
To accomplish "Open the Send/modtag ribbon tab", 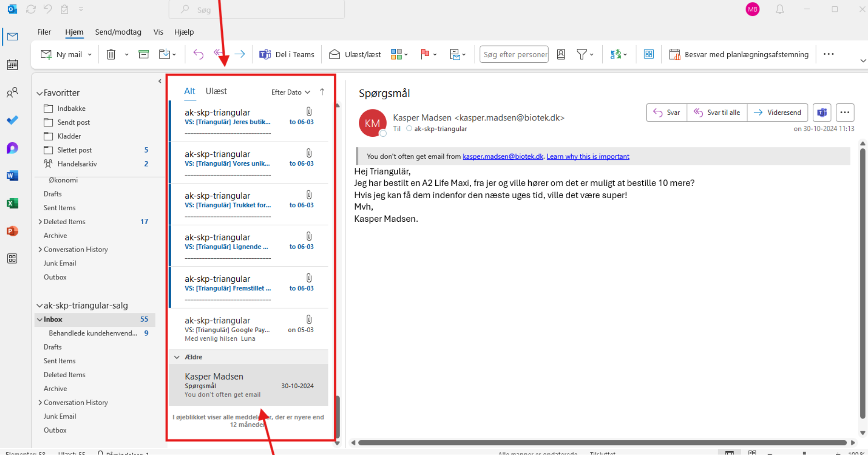I will [x=118, y=32].
